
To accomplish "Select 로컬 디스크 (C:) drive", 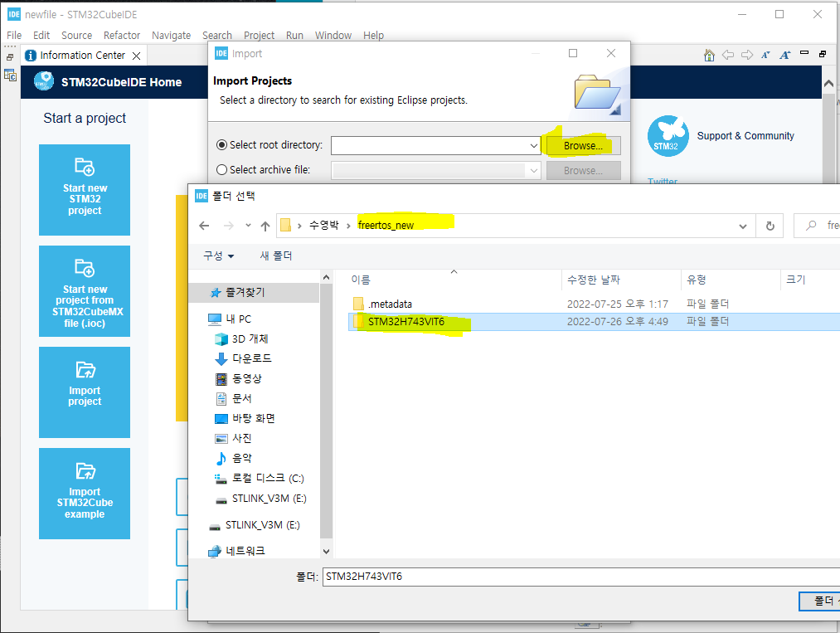I will tap(268, 478).
